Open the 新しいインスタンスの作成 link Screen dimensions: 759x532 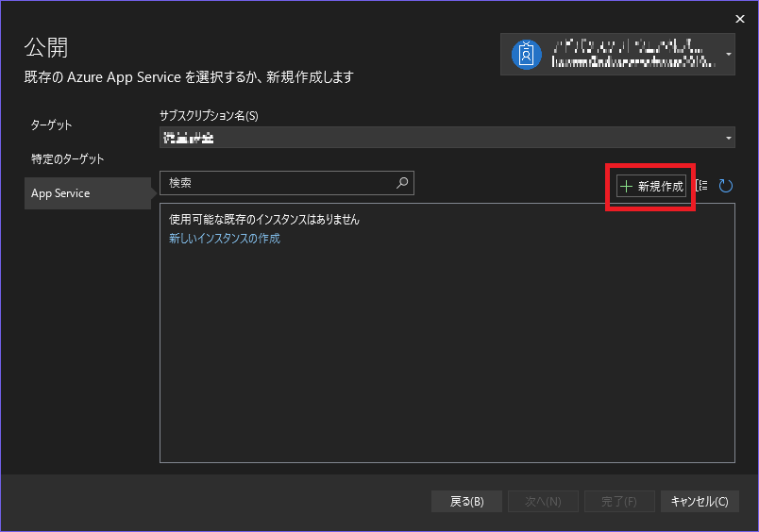tap(224, 239)
